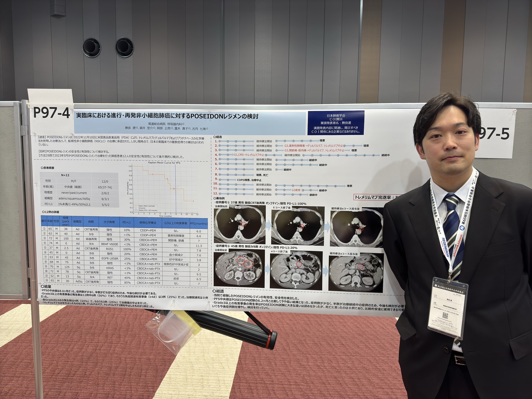Click the red G3皮疹 note in row 11
This screenshot has height=399, width=532.
296,190
